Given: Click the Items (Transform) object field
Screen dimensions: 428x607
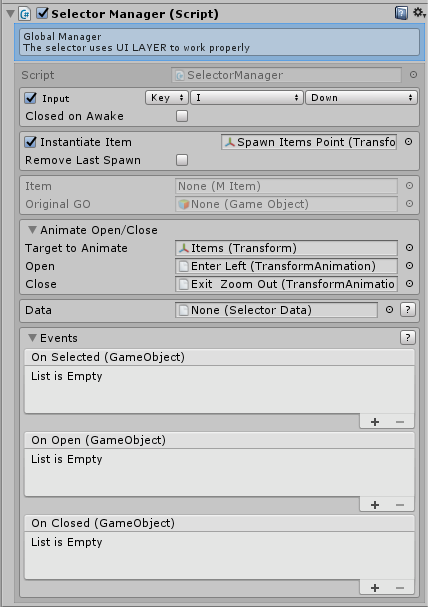Looking at the screenshot, I should (x=286, y=248).
